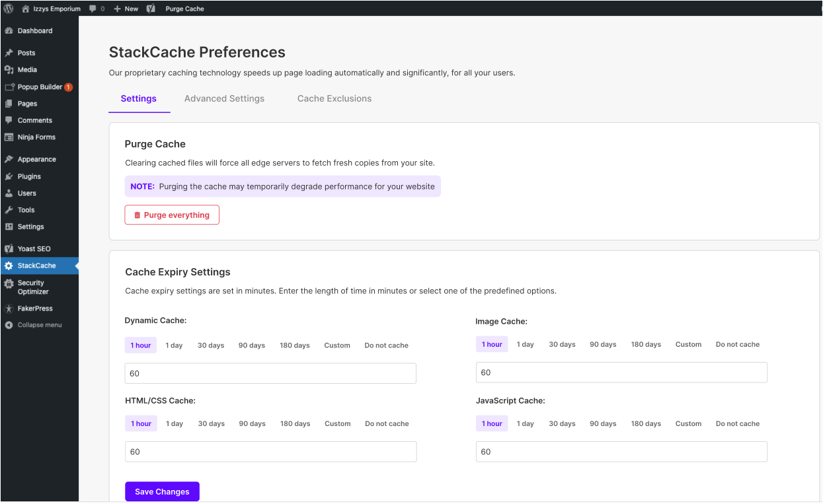The image size is (823, 504).
Task: Click the Popup Builder icon
Action: coord(9,87)
